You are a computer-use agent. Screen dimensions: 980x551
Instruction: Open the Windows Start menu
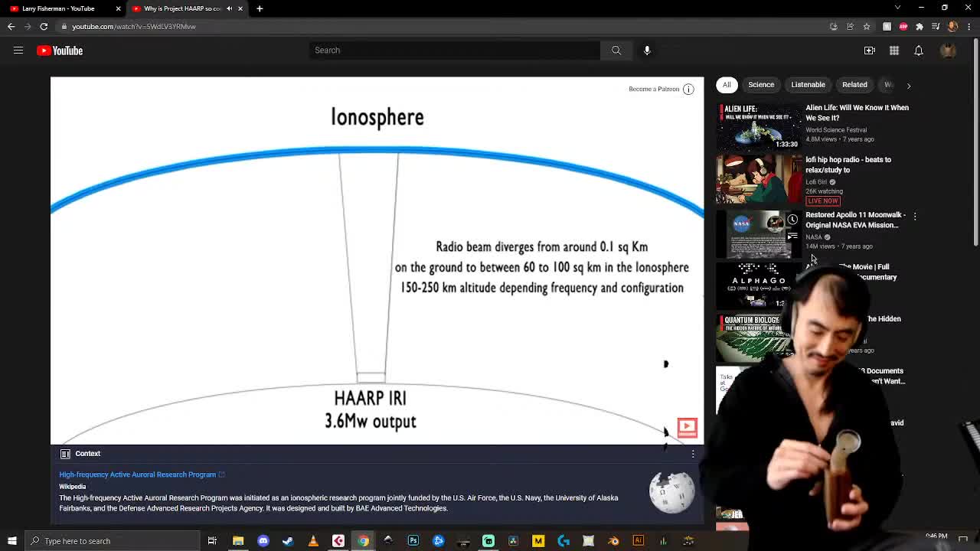point(11,541)
